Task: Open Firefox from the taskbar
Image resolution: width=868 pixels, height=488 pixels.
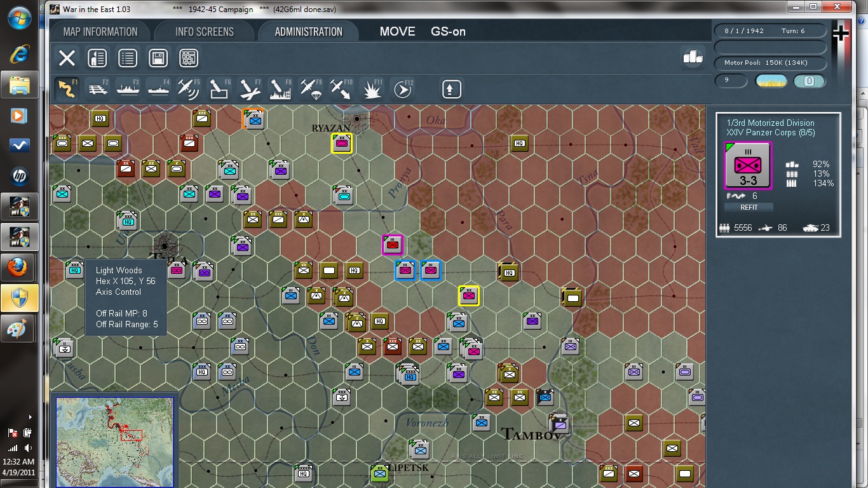Action: pyautogui.click(x=19, y=268)
